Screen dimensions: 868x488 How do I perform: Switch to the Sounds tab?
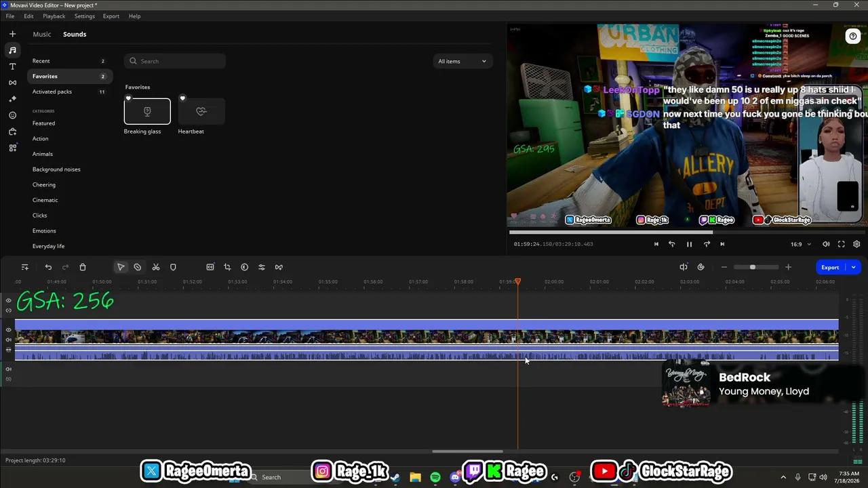point(75,34)
